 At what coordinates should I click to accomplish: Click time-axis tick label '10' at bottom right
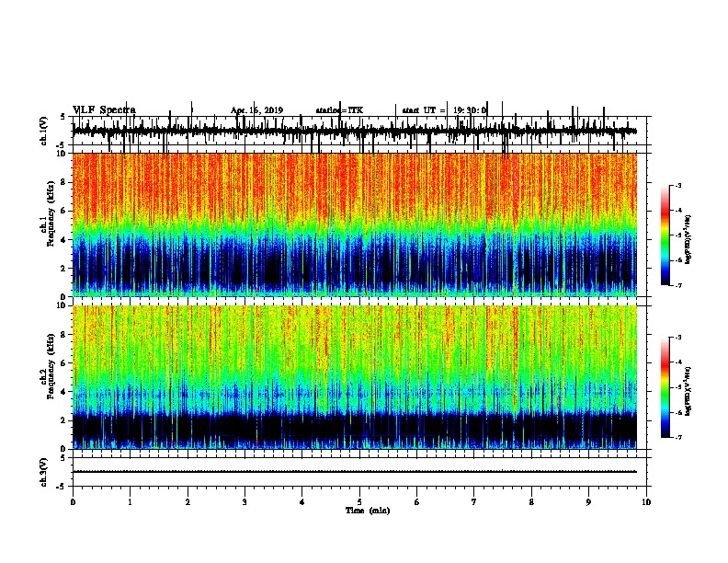(x=646, y=502)
